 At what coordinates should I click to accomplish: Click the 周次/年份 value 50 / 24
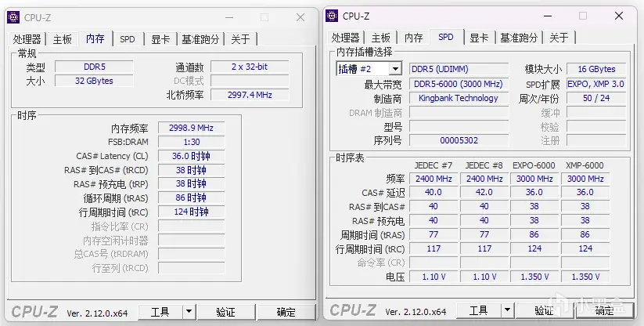(596, 98)
